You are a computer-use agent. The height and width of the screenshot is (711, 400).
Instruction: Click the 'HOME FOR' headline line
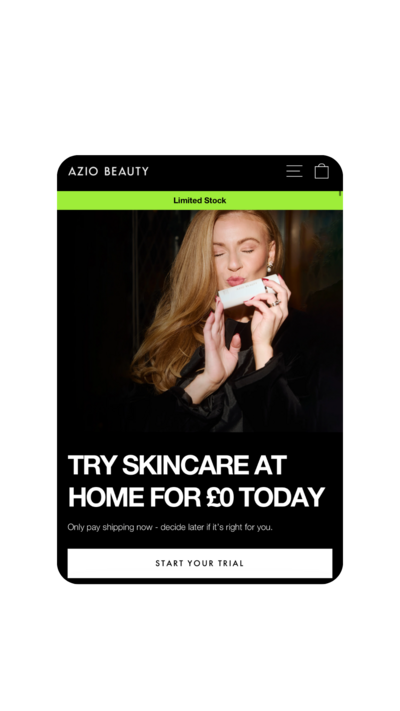click(x=134, y=497)
